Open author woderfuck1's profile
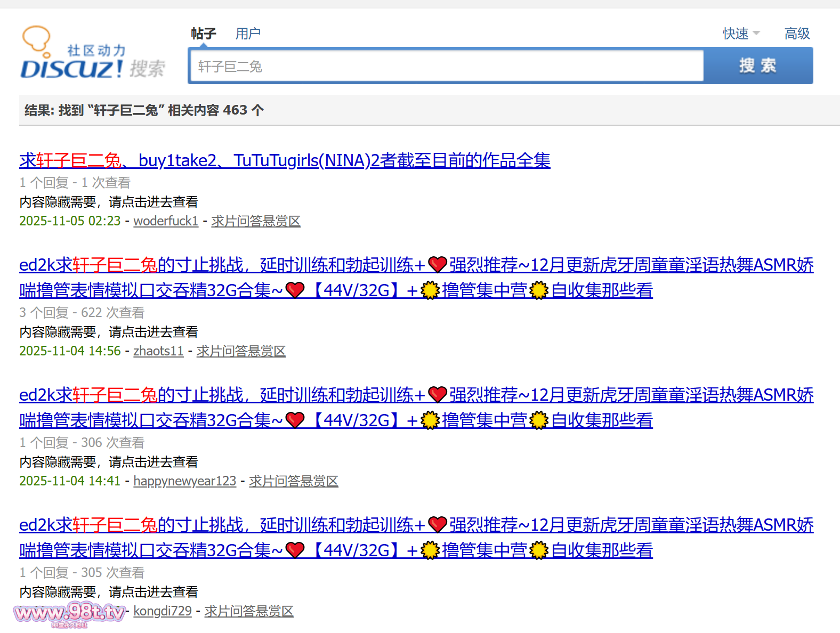The height and width of the screenshot is (633, 840). (x=166, y=221)
